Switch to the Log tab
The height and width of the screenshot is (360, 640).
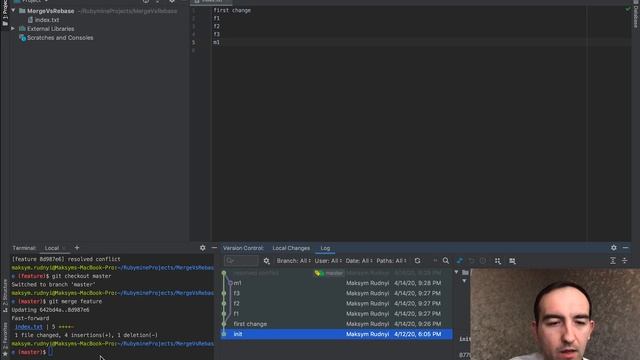point(325,248)
